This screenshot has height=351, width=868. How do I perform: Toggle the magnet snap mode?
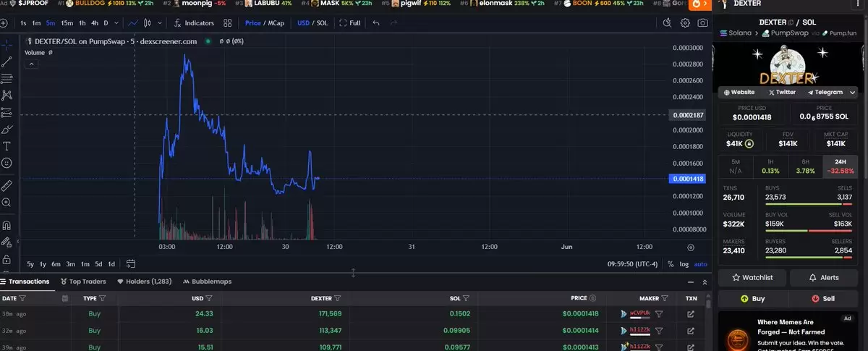[7, 225]
